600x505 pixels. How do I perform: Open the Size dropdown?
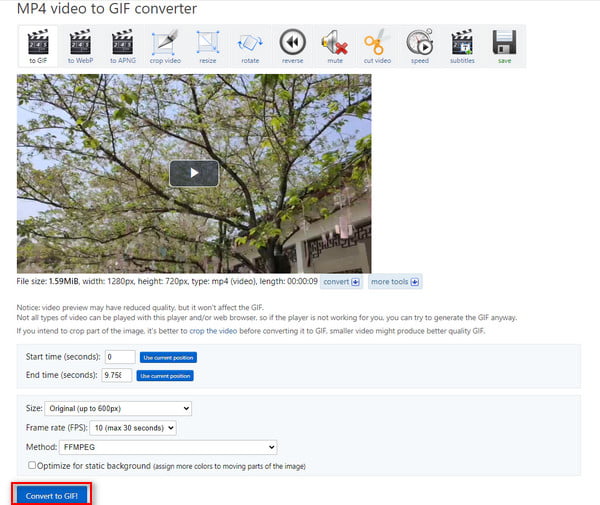[x=118, y=409]
